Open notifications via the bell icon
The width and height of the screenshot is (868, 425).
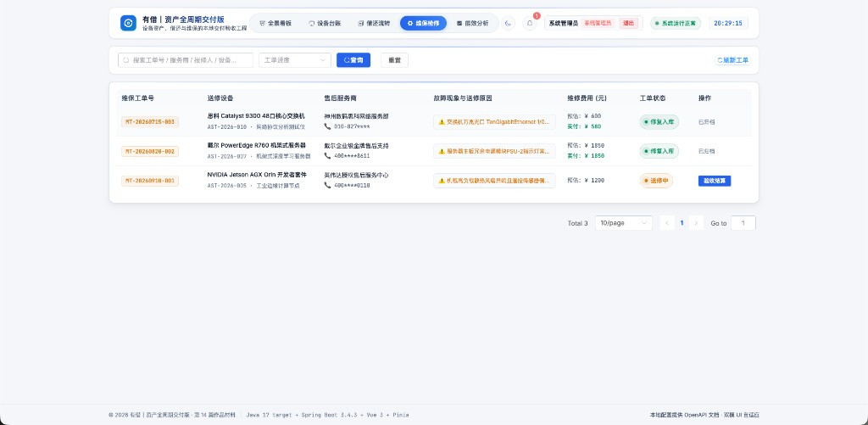530,23
